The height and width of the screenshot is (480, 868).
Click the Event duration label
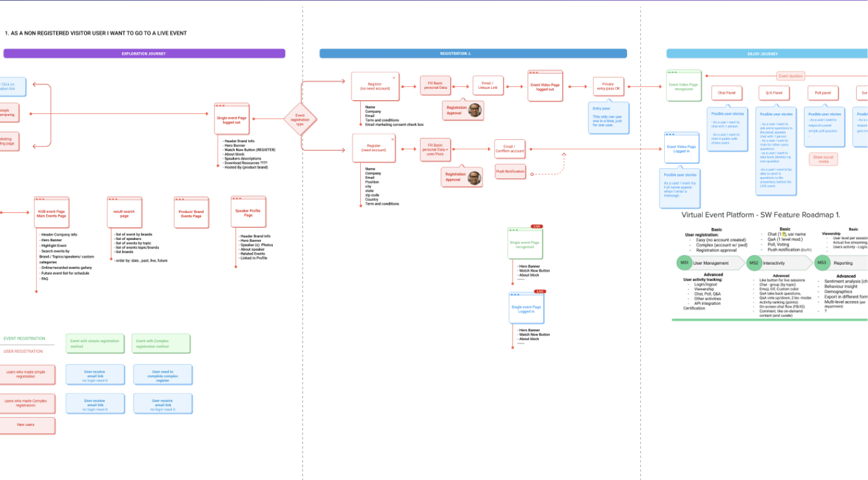click(791, 76)
